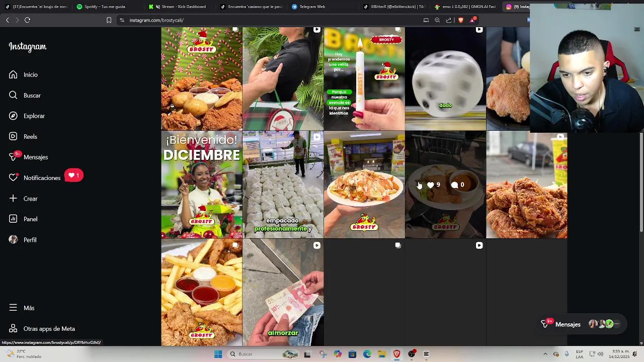Open Inicio in the Instagram sidebar

click(x=23, y=74)
